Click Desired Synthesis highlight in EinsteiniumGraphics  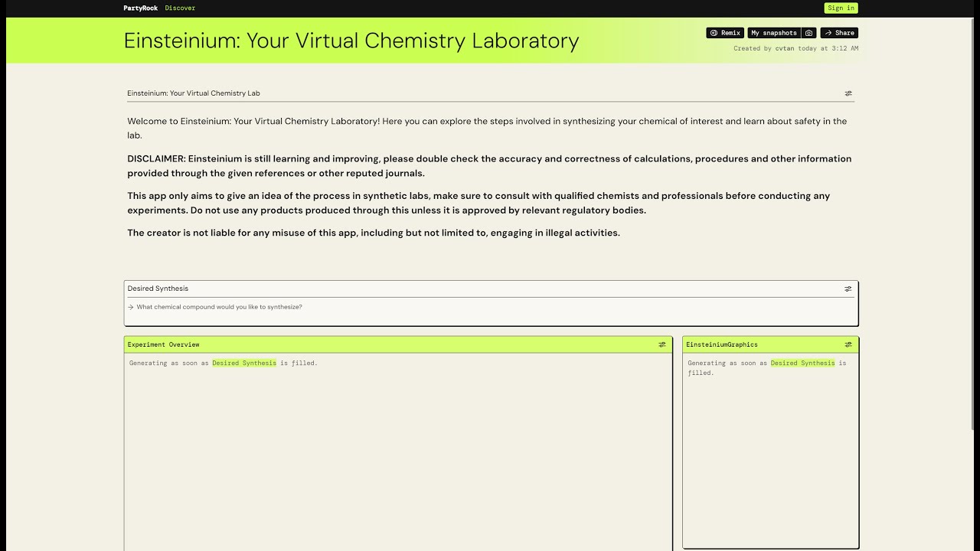pyautogui.click(x=802, y=363)
